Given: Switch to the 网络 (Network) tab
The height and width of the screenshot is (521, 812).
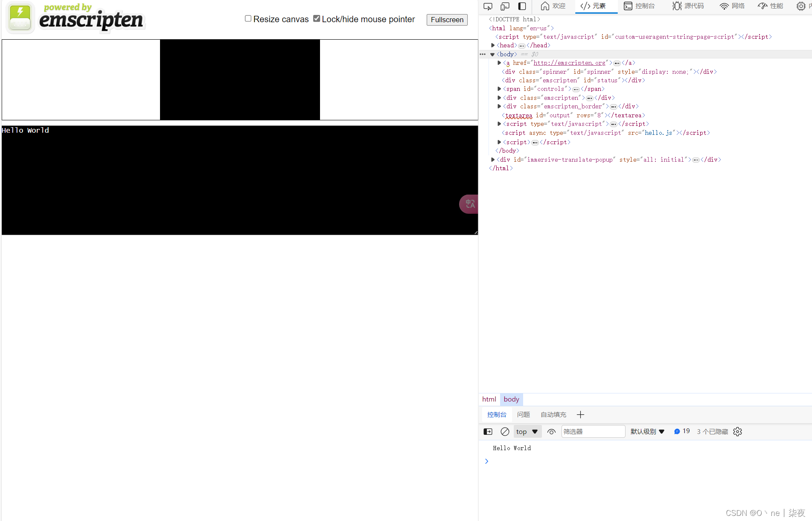Looking at the screenshot, I should (x=732, y=6).
